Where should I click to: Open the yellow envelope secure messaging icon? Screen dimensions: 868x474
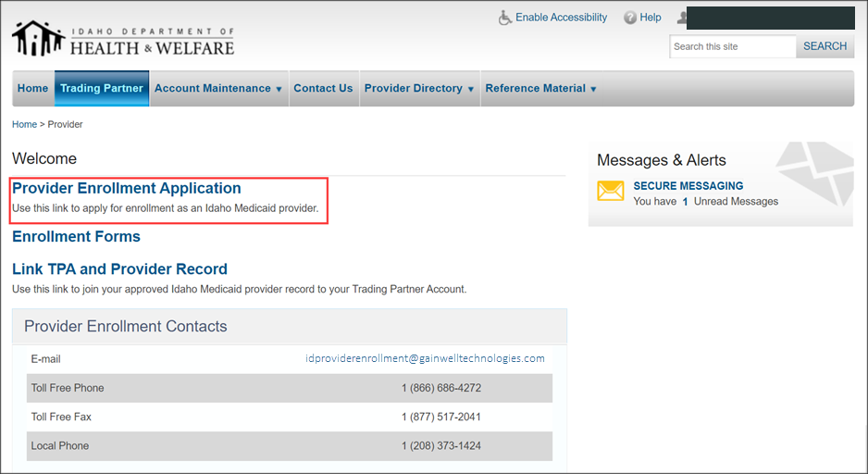point(611,191)
